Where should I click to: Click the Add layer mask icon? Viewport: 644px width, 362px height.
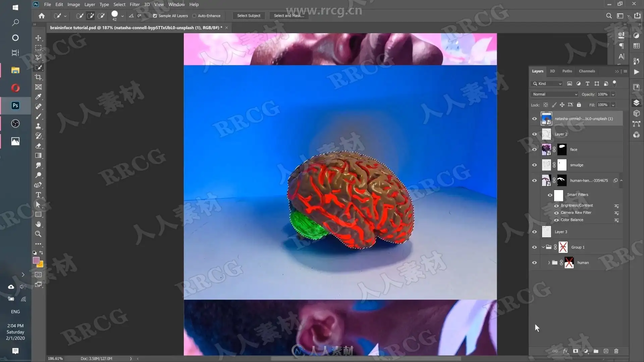576,351
